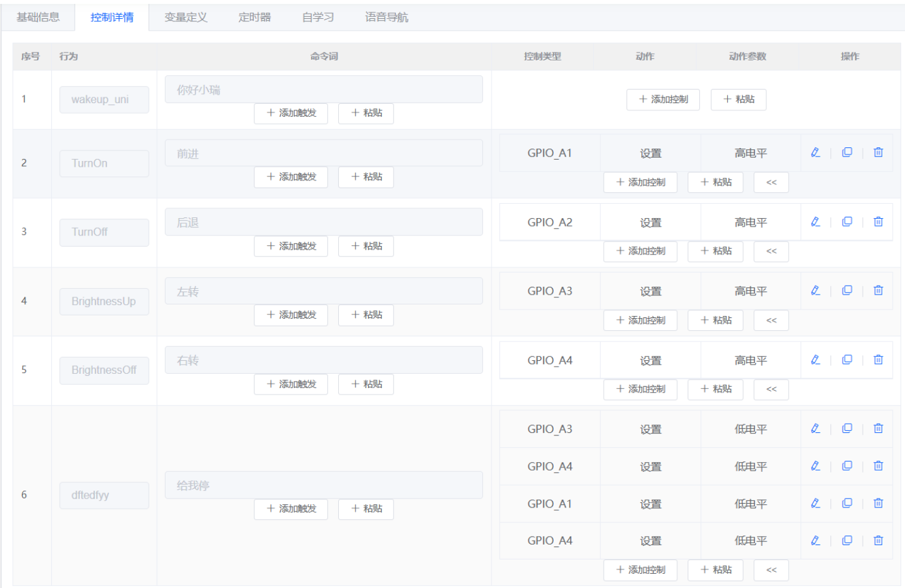Click the wakeup_uni behavior field

[x=105, y=99]
